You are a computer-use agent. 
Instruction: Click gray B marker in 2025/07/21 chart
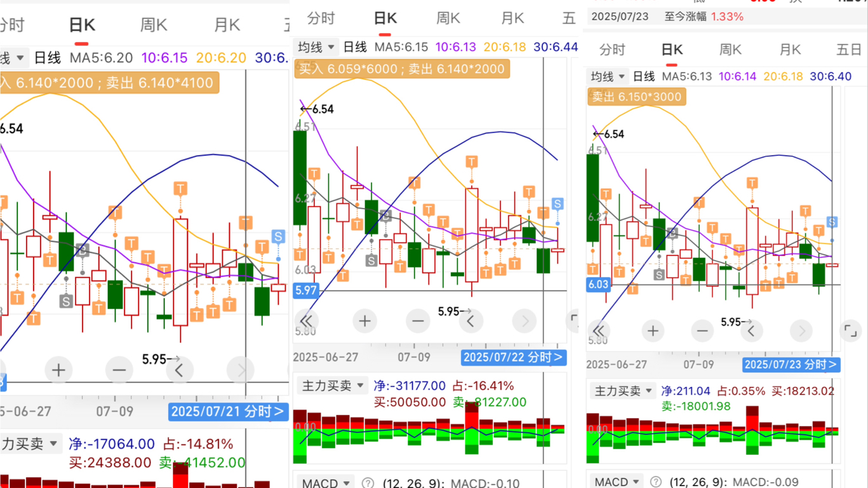(83, 250)
